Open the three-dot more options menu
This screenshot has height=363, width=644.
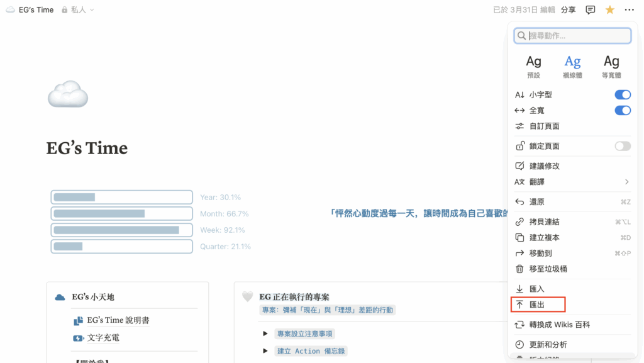[630, 10]
